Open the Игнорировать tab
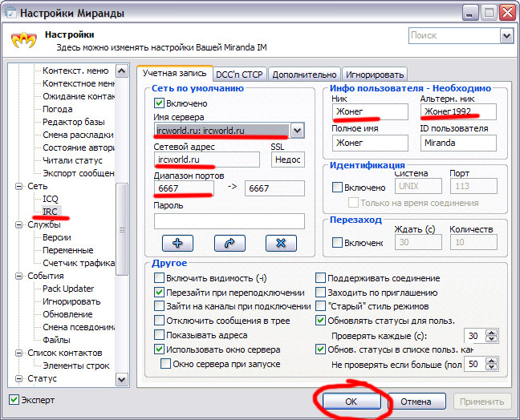Image resolution: width=520 pixels, height=420 pixels. 375,75
